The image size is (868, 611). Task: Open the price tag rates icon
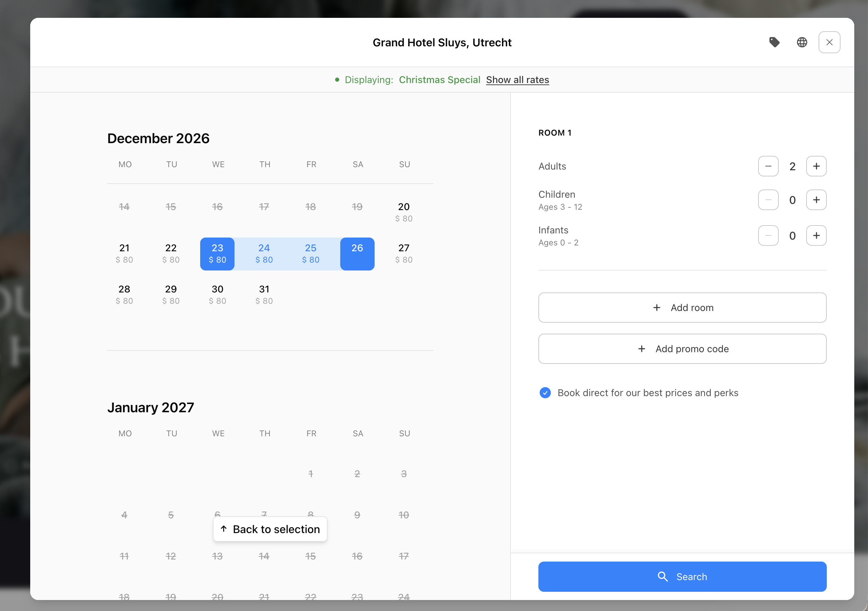pos(774,42)
